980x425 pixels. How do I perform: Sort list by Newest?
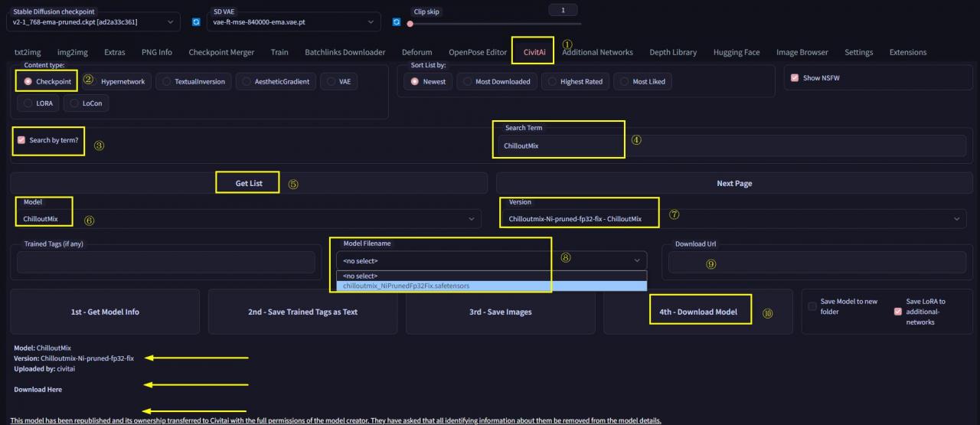[428, 81]
